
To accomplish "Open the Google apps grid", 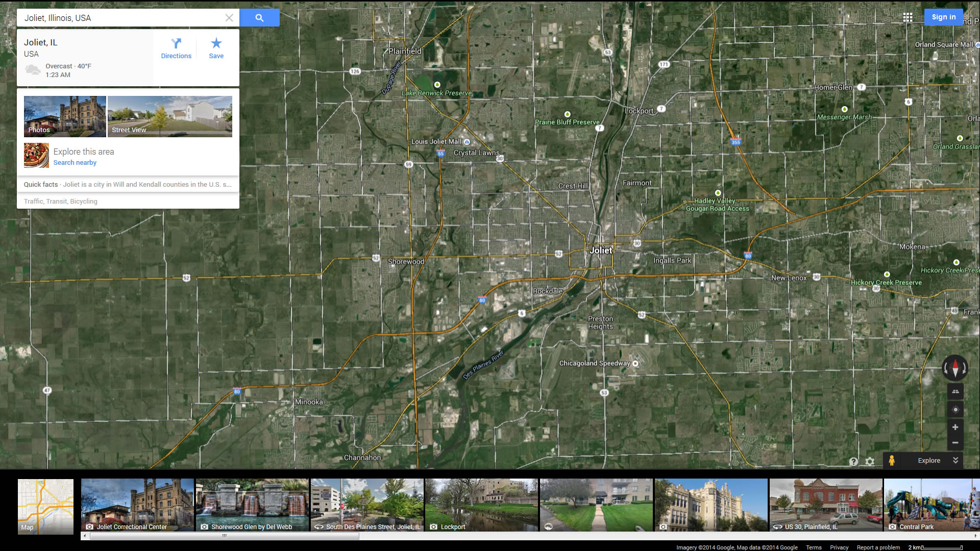I will click(908, 17).
